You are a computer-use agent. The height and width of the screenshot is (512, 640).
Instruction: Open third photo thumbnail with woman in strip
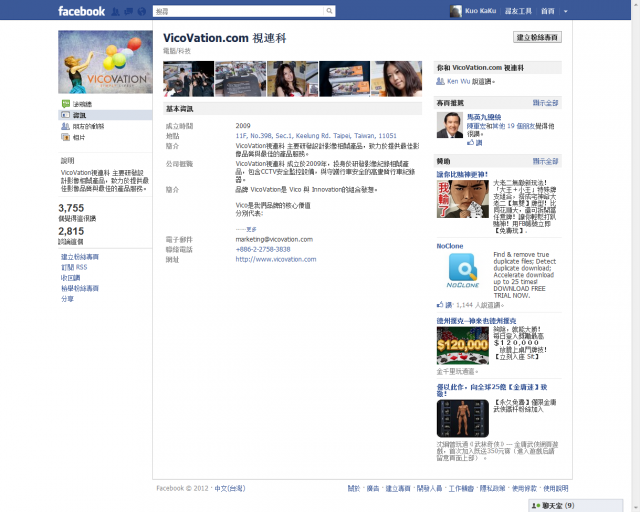tap(292, 79)
